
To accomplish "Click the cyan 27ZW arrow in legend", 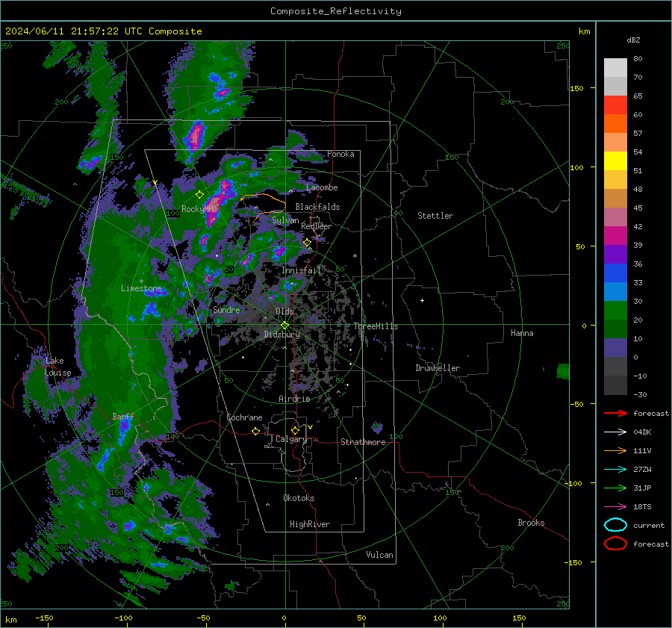I will (x=615, y=470).
